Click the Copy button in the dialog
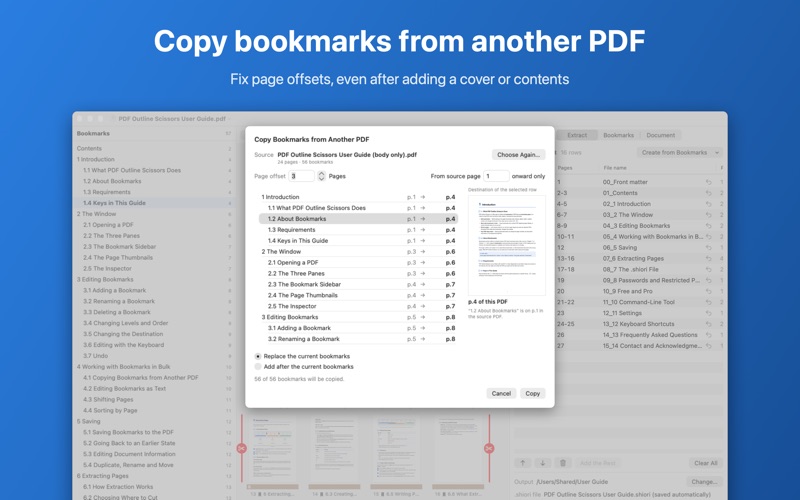 pos(533,393)
